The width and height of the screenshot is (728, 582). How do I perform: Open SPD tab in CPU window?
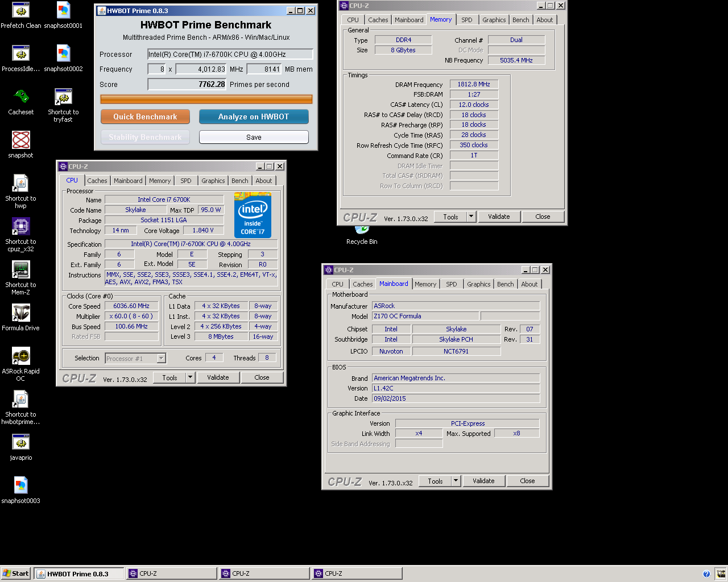point(186,181)
